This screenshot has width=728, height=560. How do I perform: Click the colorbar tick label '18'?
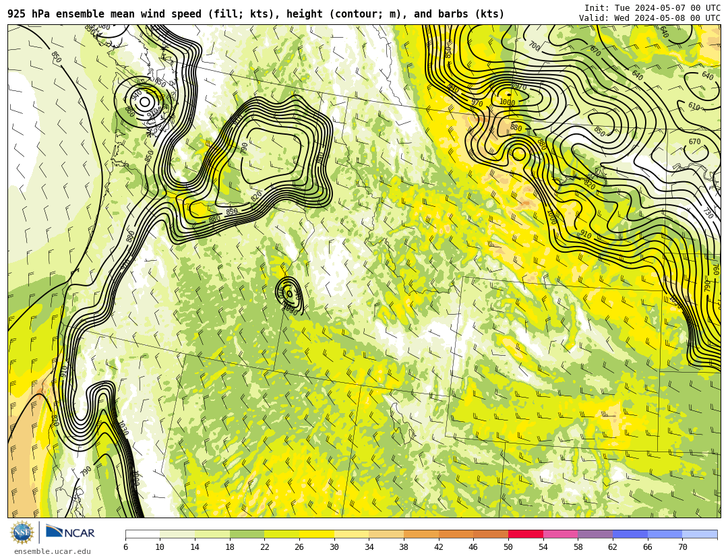pyautogui.click(x=229, y=547)
